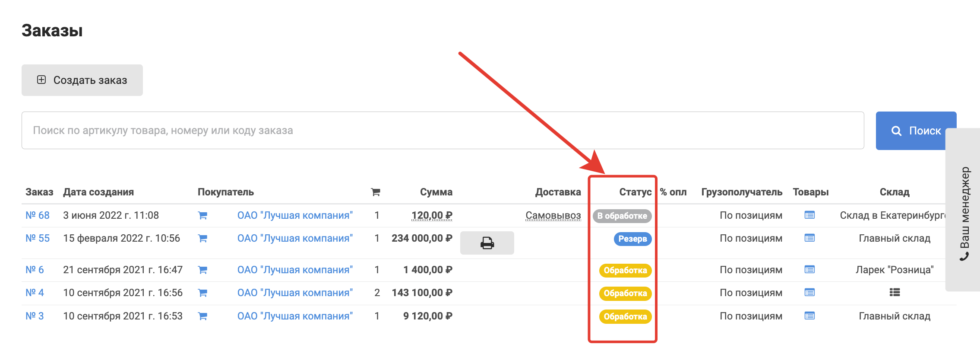Open the goods list icon for order № 3
This screenshot has width=980, height=364.
point(809,316)
